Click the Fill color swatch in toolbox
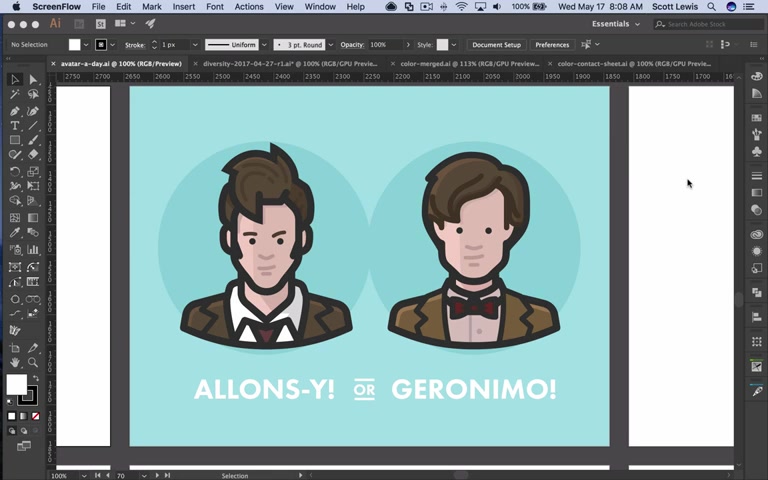The height and width of the screenshot is (480, 768). (16, 384)
